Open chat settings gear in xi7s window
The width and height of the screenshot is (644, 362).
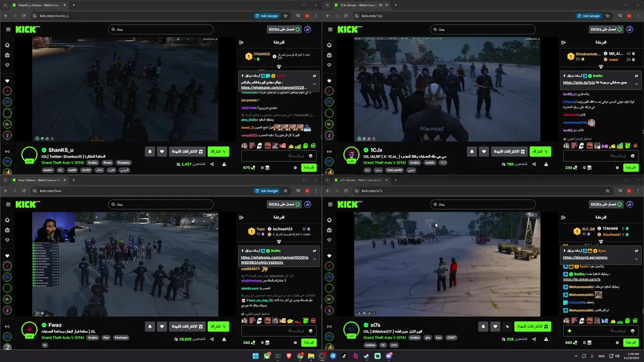[x=617, y=342]
